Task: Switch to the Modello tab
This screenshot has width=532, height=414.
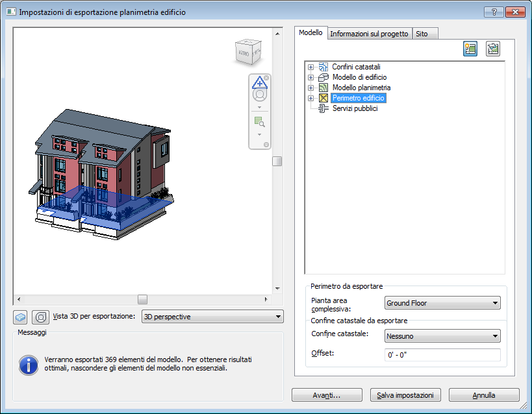Action: pos(310,33)
